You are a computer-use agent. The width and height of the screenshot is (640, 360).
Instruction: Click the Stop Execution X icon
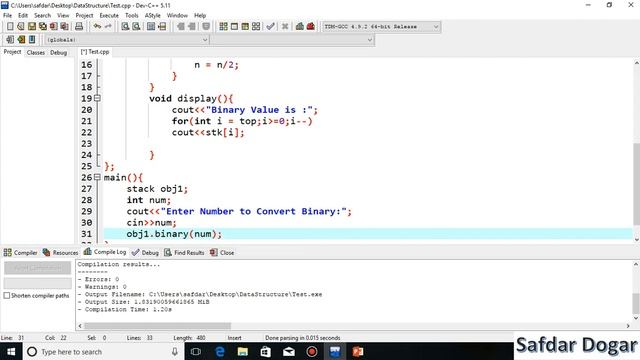[285, 27]
